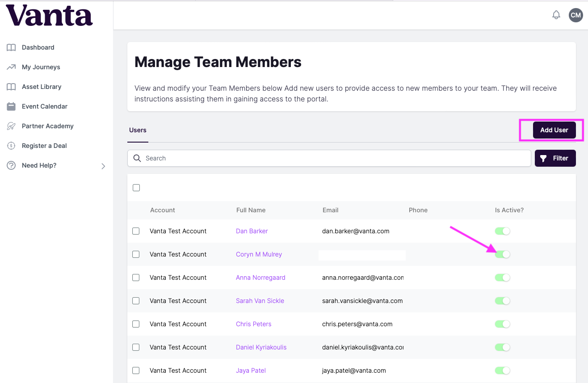Toggle Is Active for Dan Barker
The height and width of the screenshot is (383, 588).
click(x=503, y=231)
